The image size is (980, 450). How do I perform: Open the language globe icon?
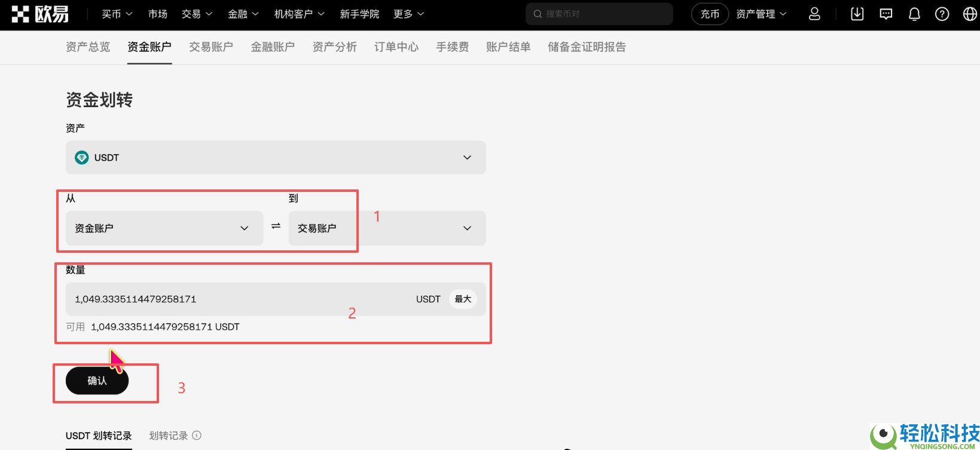[x=970, y=14]
